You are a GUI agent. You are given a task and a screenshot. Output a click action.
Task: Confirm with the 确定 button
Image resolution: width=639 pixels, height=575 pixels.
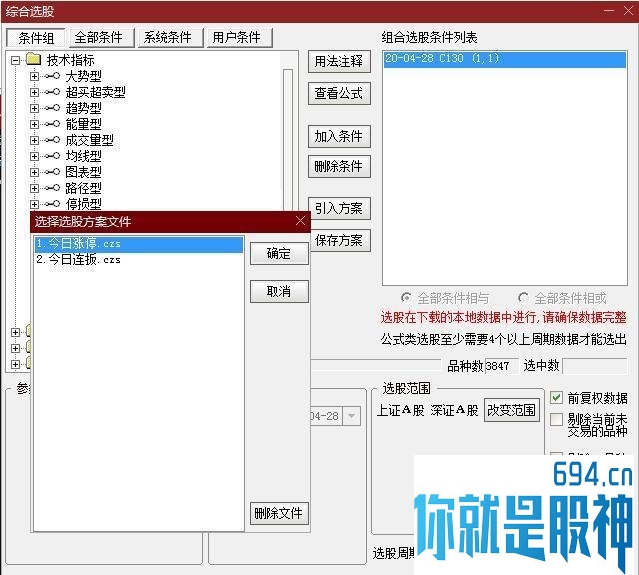[x=279, y=253]
